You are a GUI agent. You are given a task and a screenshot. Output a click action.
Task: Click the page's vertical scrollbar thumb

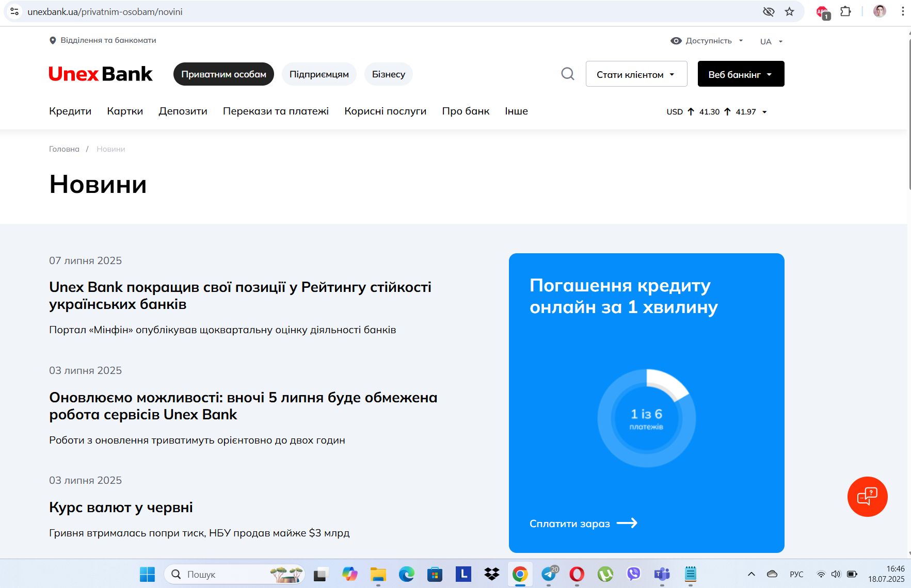[909, 113]
